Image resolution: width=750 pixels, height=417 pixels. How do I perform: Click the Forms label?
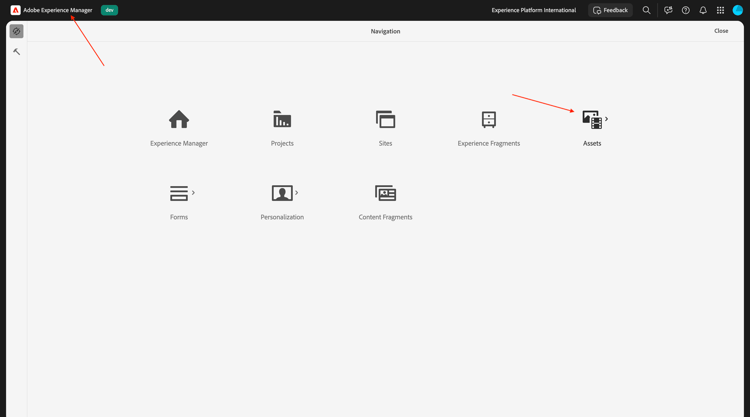tap(179, 217)
